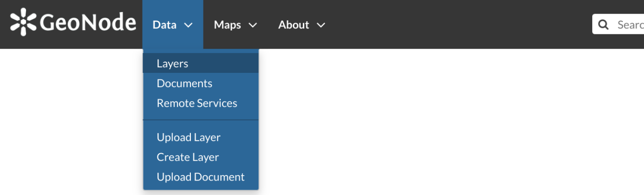Click the GeoNode wordmark text
Viewport: 644px width, 195px height.
point(88,22)
